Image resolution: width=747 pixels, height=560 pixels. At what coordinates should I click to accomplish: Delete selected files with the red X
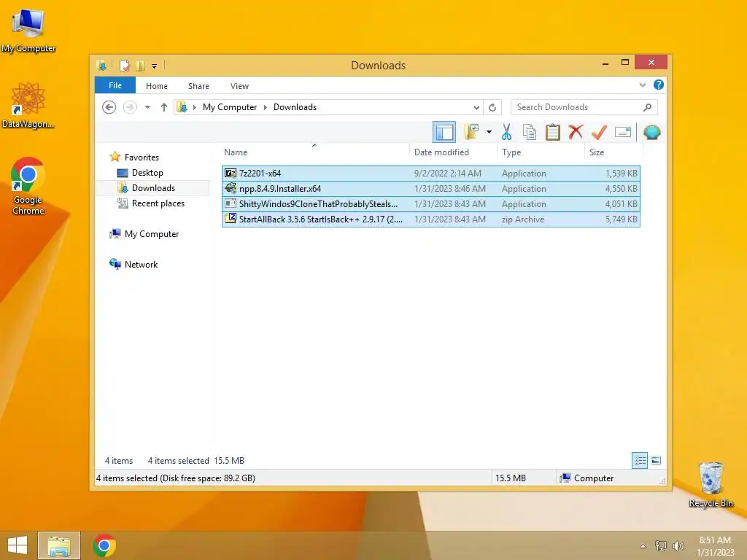576,131
